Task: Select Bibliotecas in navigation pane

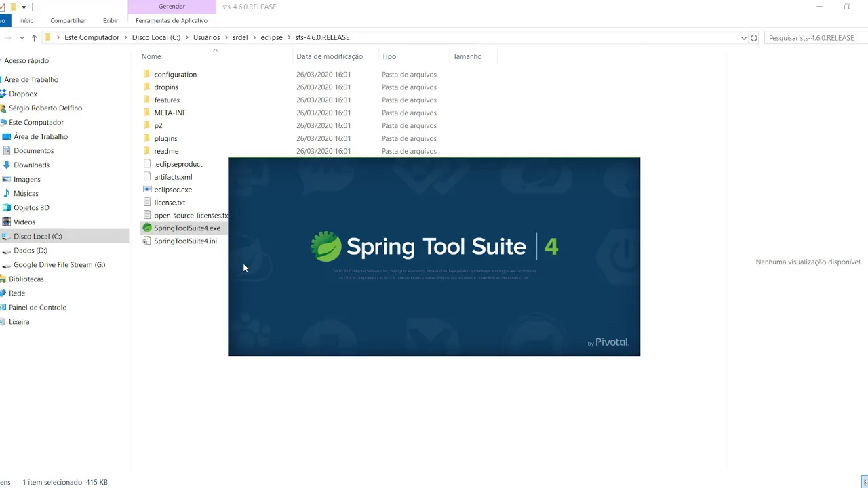Action: click(26, 279)
